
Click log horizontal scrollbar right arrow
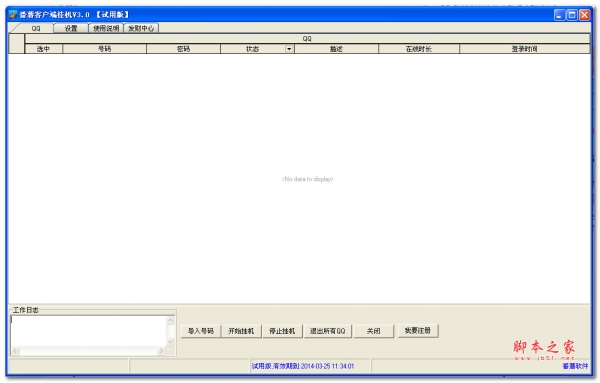(161, 351)
